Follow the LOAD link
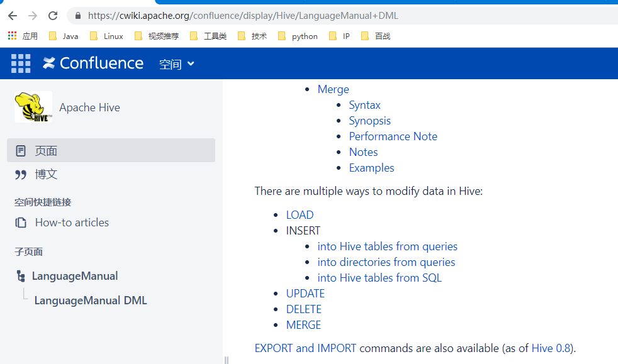This screenshot has height=364, width=618. coord(300,214)
